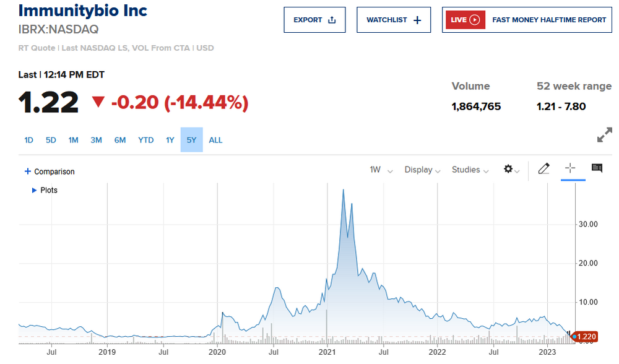The width and height of the screenshot is (619, 364).
Task: Expand chart to fullscreen view
Action: click(605, 135)
